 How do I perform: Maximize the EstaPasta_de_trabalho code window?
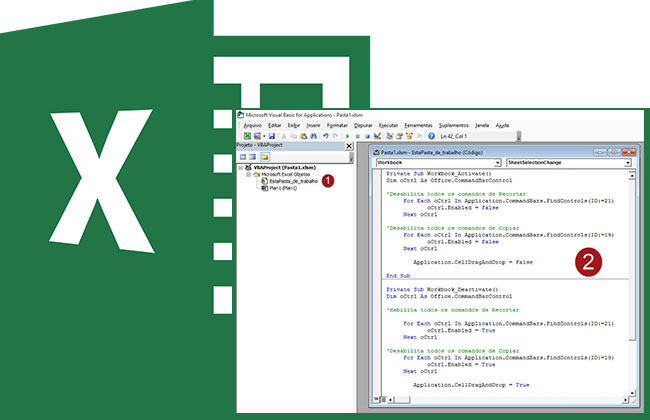tap(614, 152)
